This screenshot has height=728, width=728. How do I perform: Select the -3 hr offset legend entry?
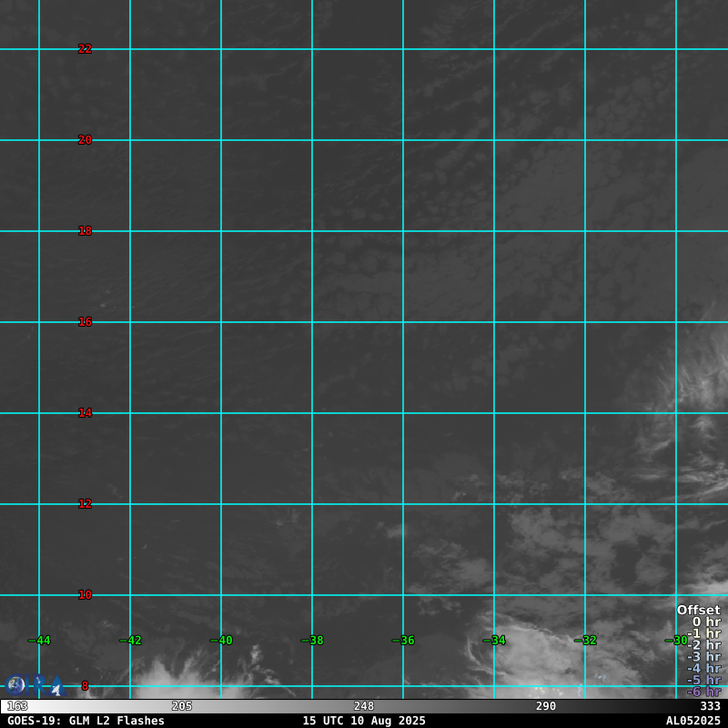pyautogui.click(x=703, y=657)
